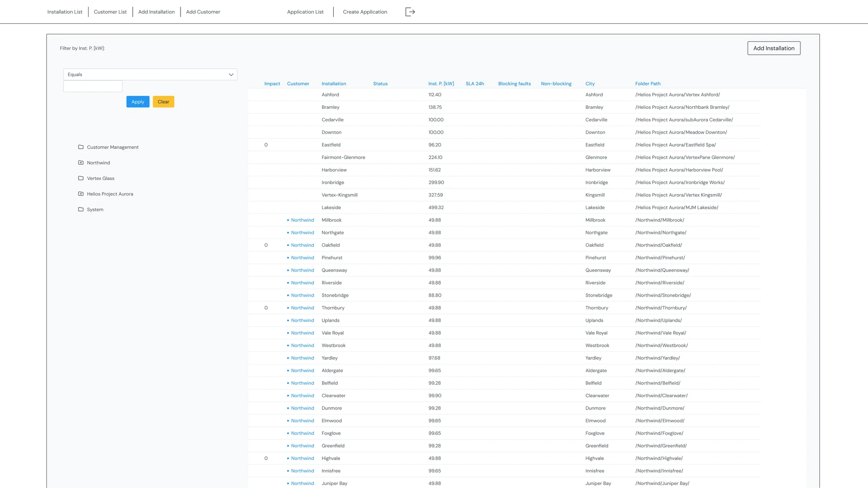Click the Customer Management folder icon
This screenshot has width=868, height=488.
coord(81,147)
